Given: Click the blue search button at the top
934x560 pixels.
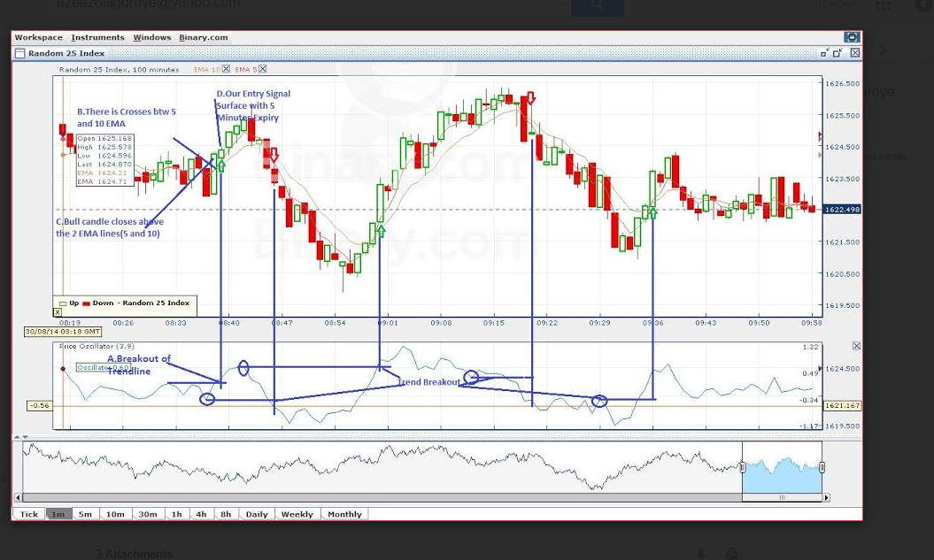Looking at the screenshot, I should click(x=597, y=4).
